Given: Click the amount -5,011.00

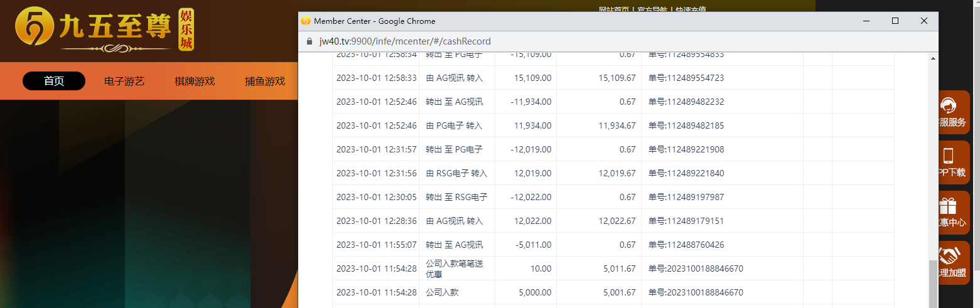Looking at the screenshot, I should coord(533,245).
